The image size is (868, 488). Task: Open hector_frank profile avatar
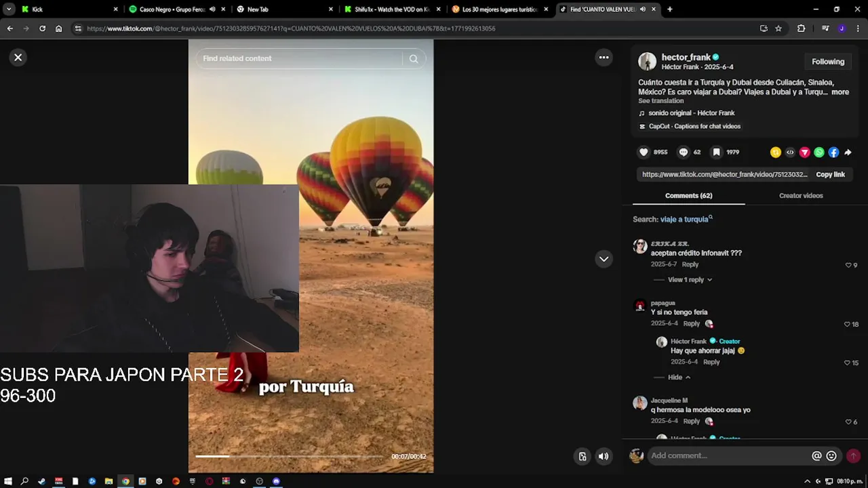click(x=648, y=62)
